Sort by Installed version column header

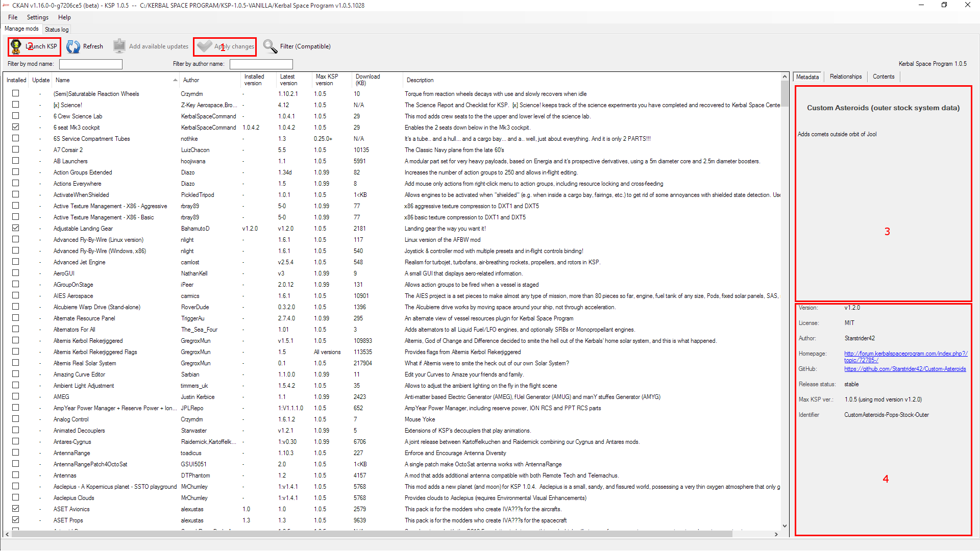pos(258,80)
